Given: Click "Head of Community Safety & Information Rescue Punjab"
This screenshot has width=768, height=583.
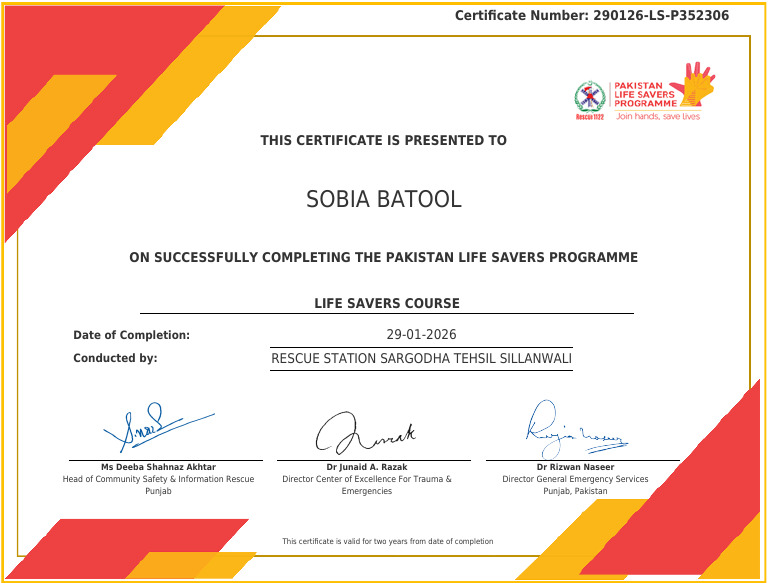Looking at the screenshot, I should [x=158, y=485].
